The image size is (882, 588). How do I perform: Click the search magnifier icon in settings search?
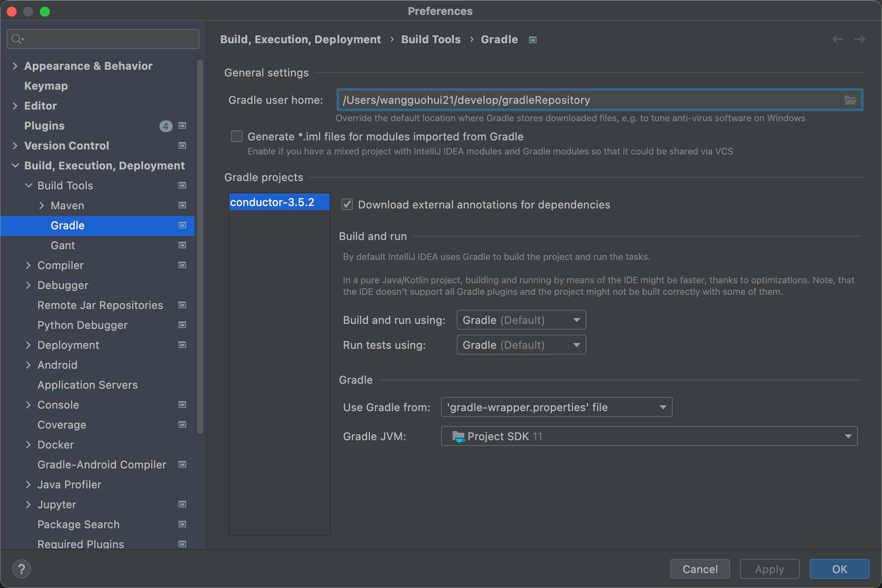pos(17,39)
